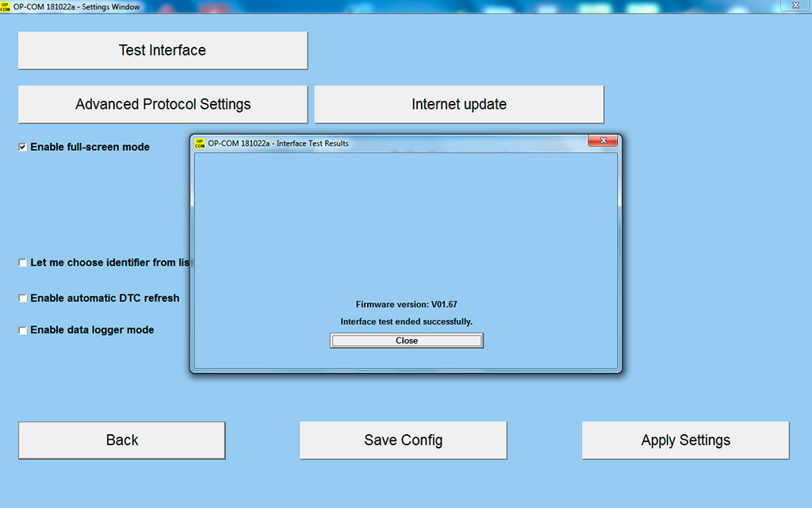Dismiss test results dialog with red X
812x508 pixels.
pos(603,140)
